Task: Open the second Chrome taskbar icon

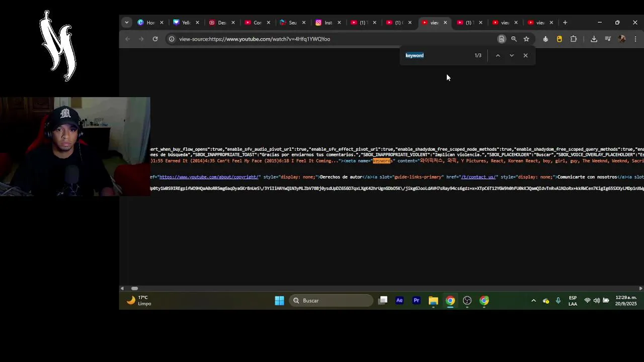Action: tap(484, 301)
